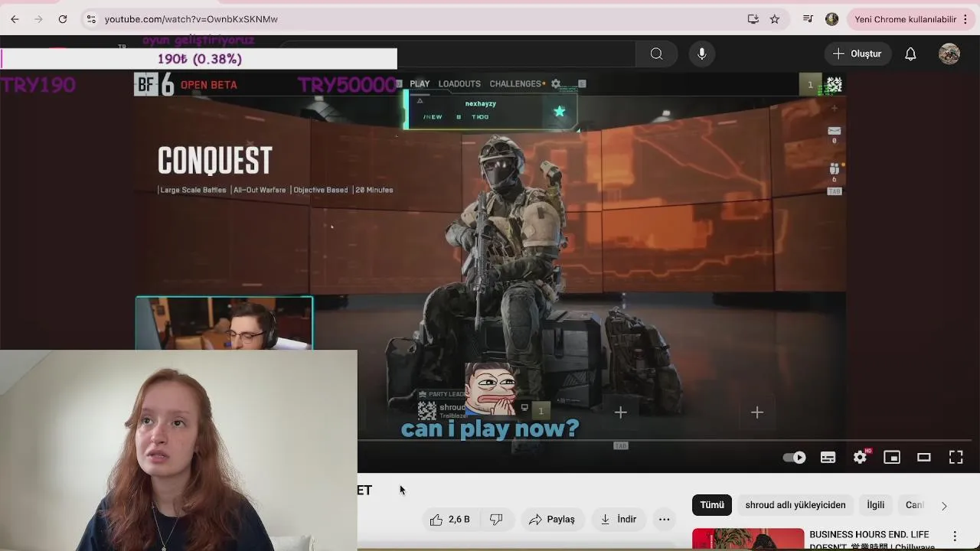Click LOADOUTS tab in the game menu
Image resolution: width=980 pixels, height=551 pixels.
point(459,84)
